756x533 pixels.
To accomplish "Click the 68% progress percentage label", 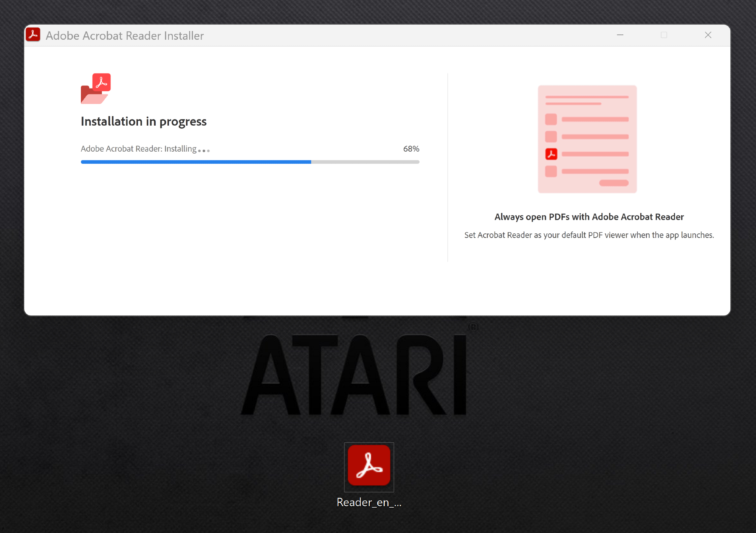I will (x=411, y=149).
